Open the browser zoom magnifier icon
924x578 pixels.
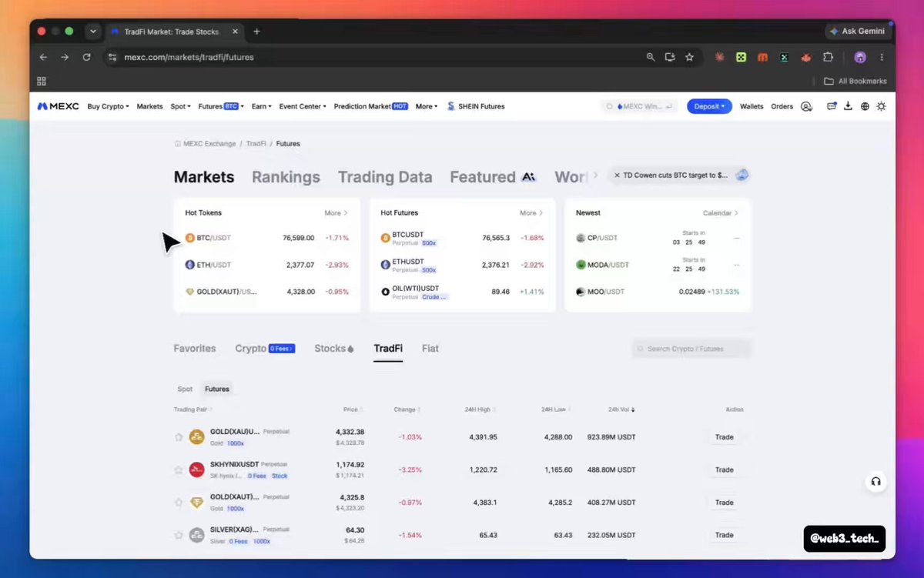(651, 57)
